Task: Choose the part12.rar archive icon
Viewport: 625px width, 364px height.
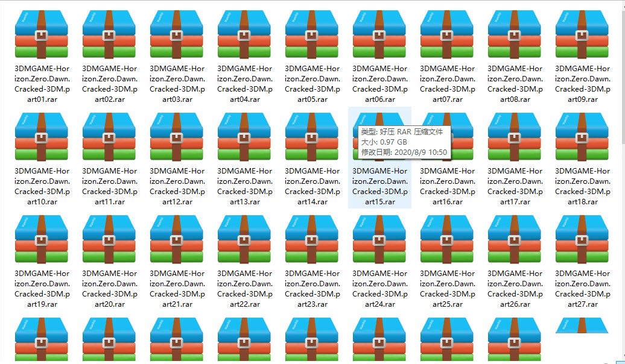Action: click(x=177, y=137)
